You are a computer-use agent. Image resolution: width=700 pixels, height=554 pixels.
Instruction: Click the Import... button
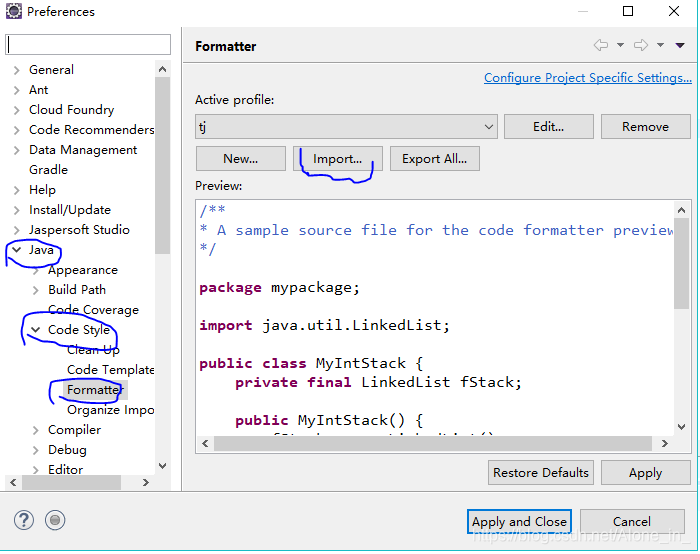338,158
